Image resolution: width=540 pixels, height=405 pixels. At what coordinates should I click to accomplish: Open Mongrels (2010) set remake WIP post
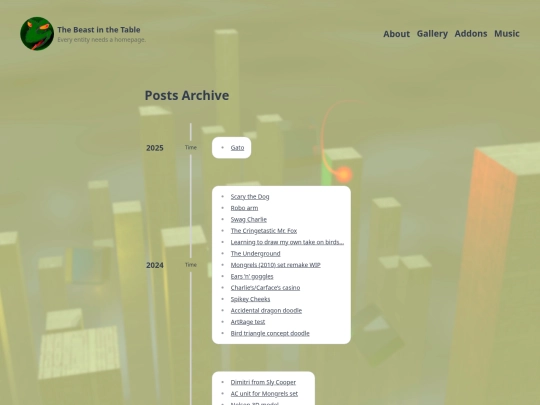click(276, 265)
